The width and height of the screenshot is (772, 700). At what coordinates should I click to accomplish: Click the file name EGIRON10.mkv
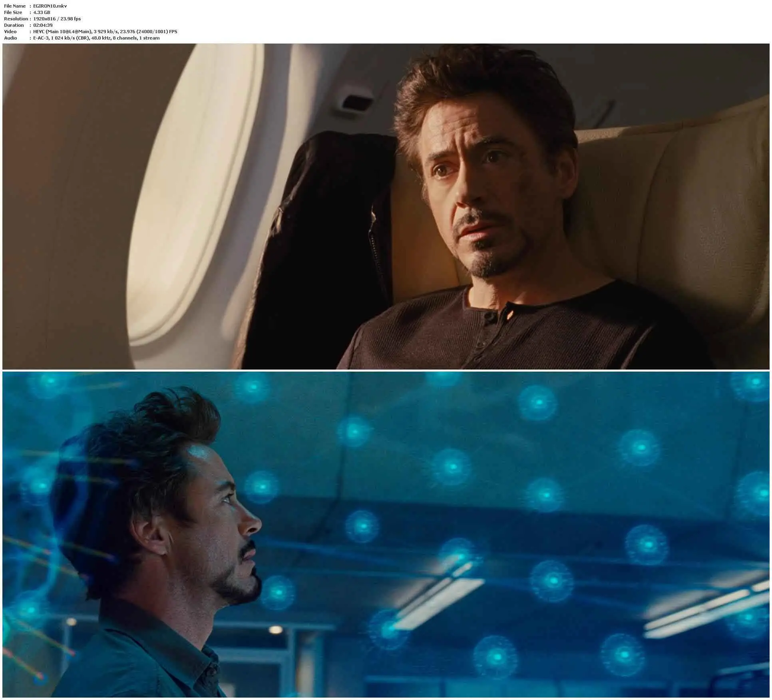pyautogui.click(x=50, y=6)
